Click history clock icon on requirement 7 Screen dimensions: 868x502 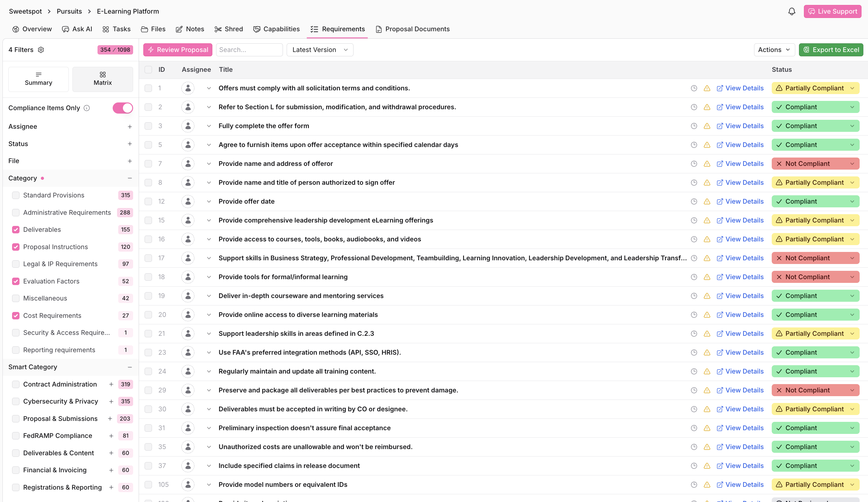[694, 163]
